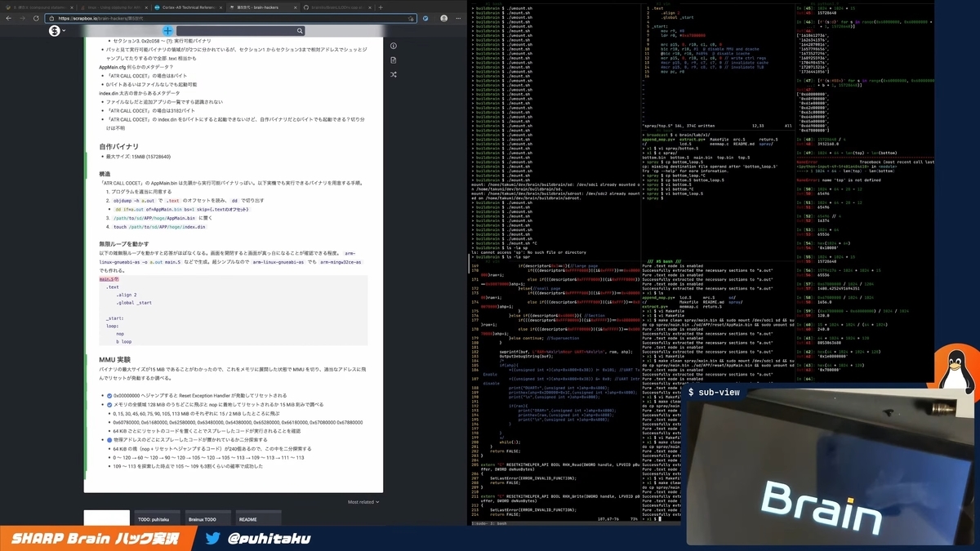Click the Twitter bird icon in overlay
The height and width of the screenshot is (551, 980).
(212, 538)
